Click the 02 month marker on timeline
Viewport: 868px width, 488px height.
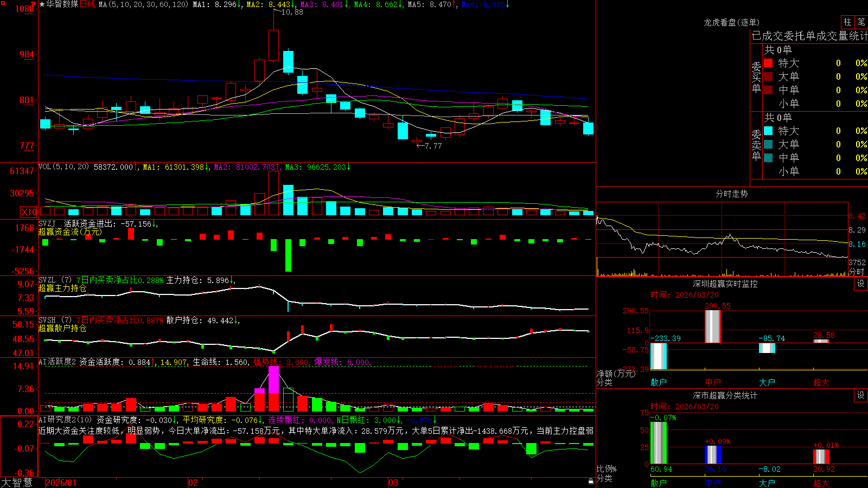click(193, 483)
